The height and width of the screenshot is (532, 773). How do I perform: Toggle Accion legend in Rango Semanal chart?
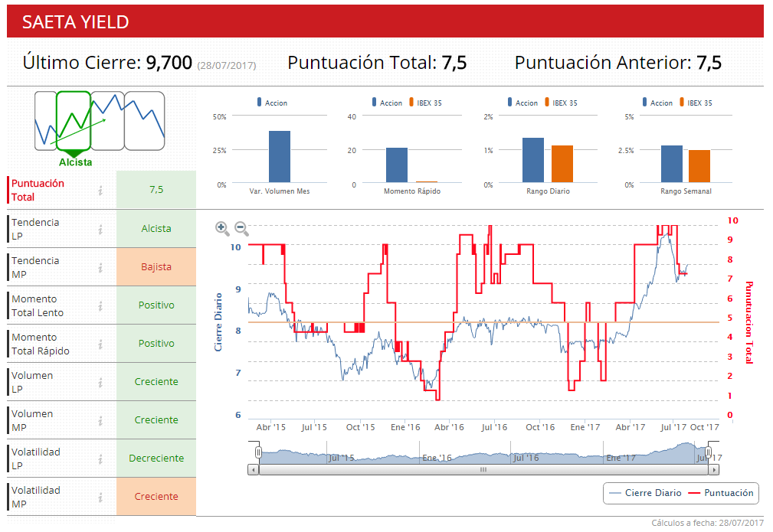pyautogui.click(x=657, y=103)
